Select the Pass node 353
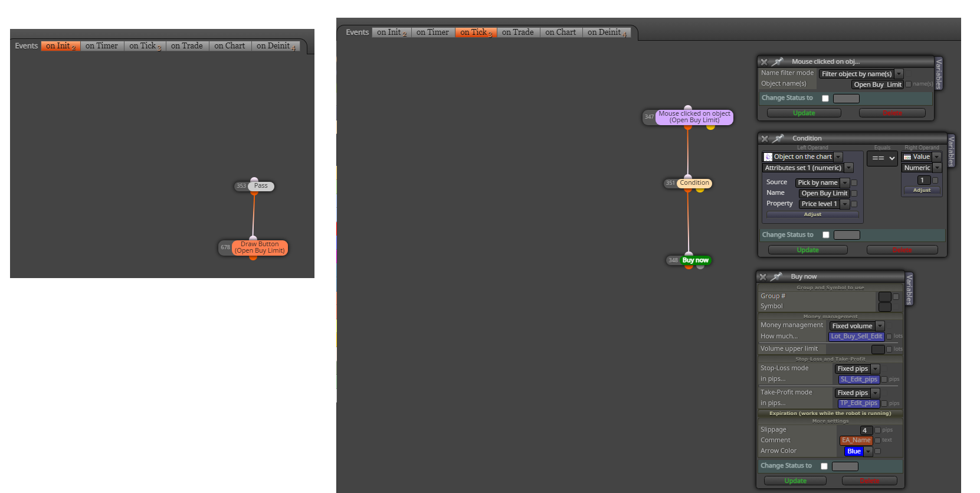The image size is (980, 493). coord(260,186)
